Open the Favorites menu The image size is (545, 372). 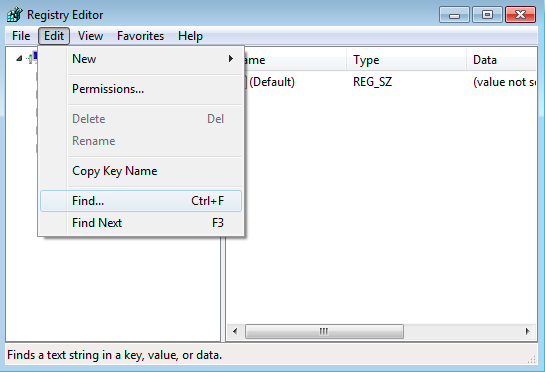(x=140, y=36)
